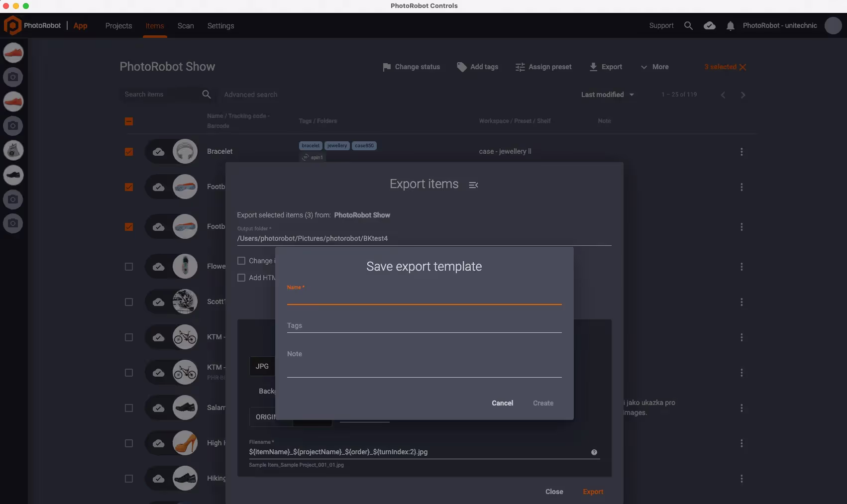Open three-dot menu for Flower row
The width and height of the screenshot is (847, 504).
click(741, 267)
